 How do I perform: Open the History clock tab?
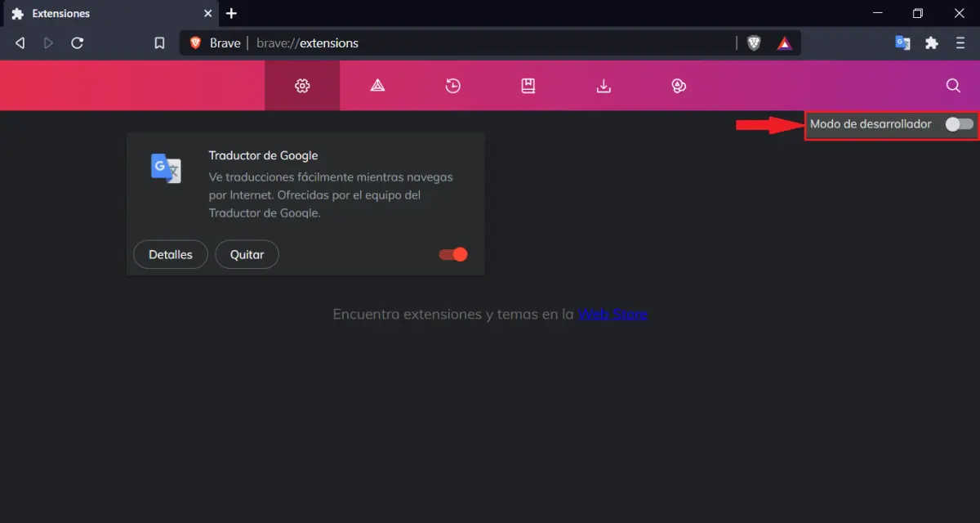(x=453, y=86)
